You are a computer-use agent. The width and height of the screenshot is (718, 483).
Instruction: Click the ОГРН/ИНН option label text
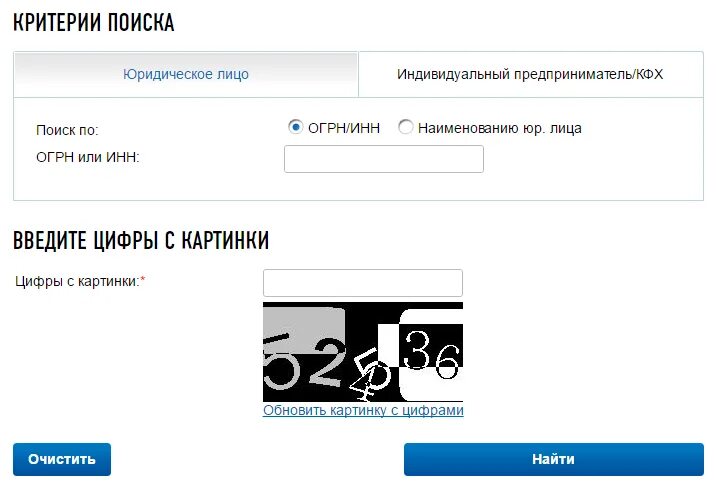(344, 128)
